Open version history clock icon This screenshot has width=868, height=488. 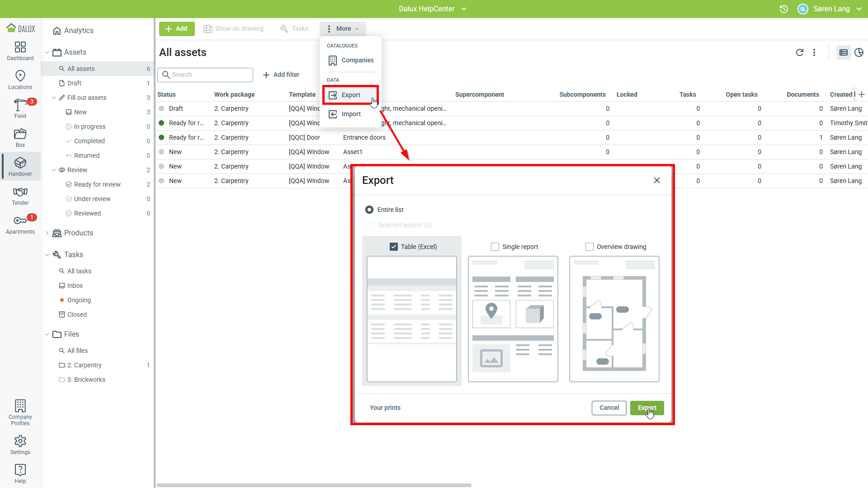(x=784, y=9)
